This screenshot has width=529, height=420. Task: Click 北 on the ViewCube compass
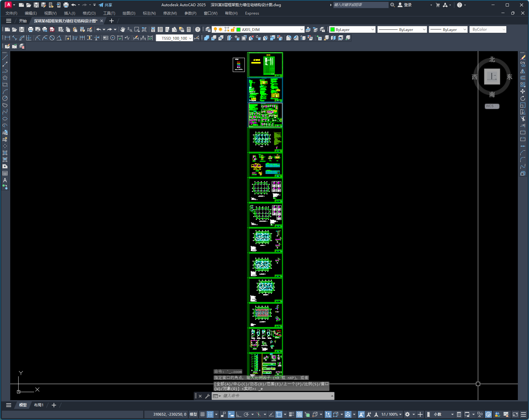pos(492,60)
